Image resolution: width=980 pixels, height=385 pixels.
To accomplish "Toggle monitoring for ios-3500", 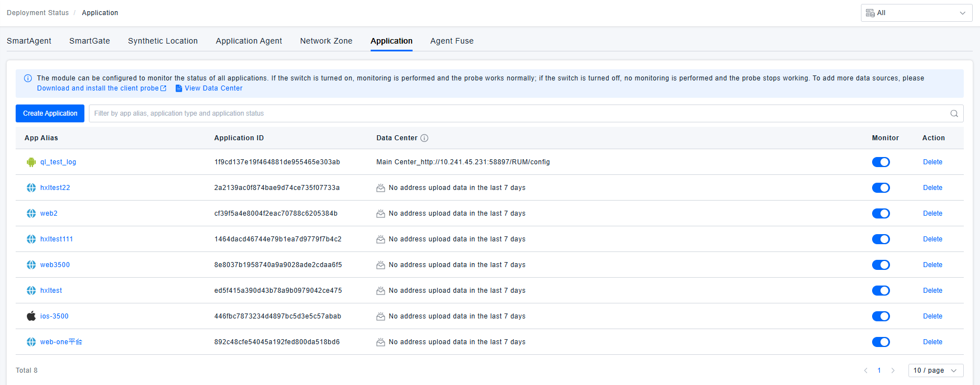I will pos(880,316).
